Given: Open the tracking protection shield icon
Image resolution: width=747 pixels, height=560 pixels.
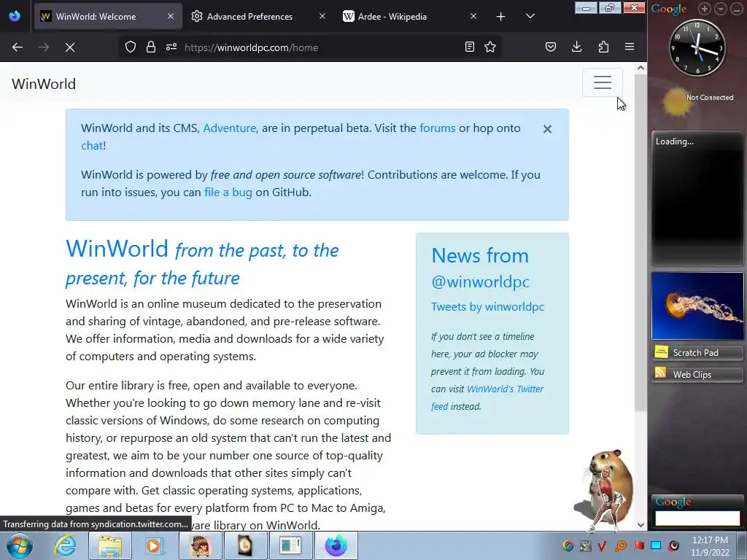Looking at the screenshot, I should pyautogui.click(x=131, y=47).
